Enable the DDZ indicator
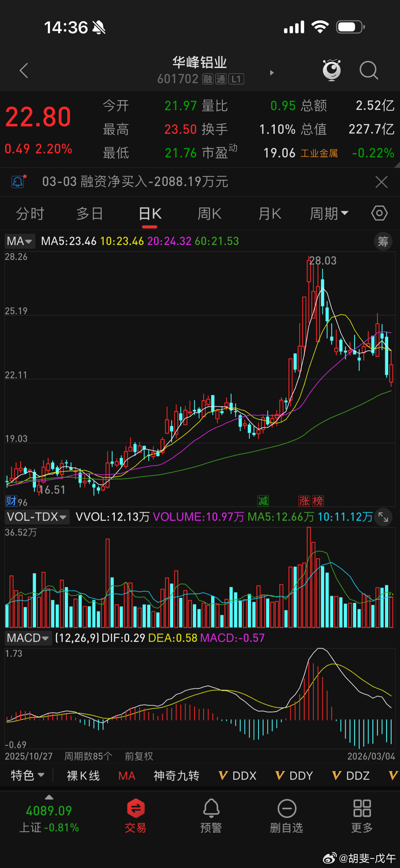 click(x=351, y=776)
